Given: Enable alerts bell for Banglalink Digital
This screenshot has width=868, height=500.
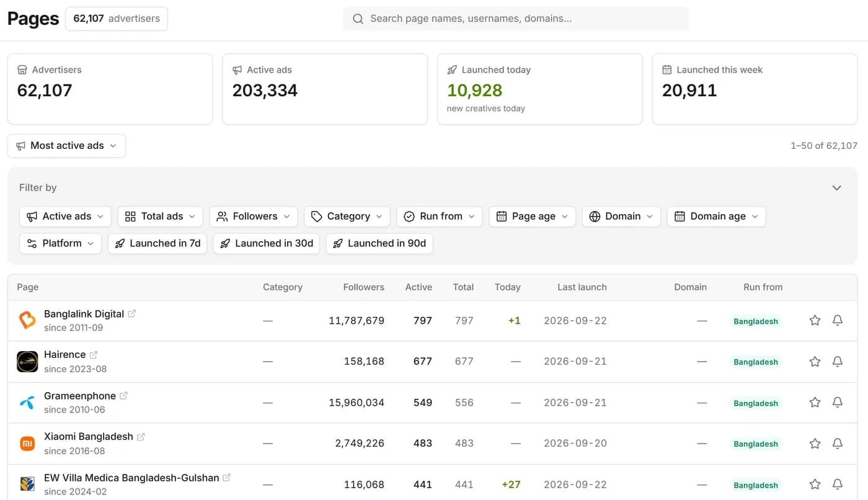Looking at the screenshot, I should (x=837, y=320).
